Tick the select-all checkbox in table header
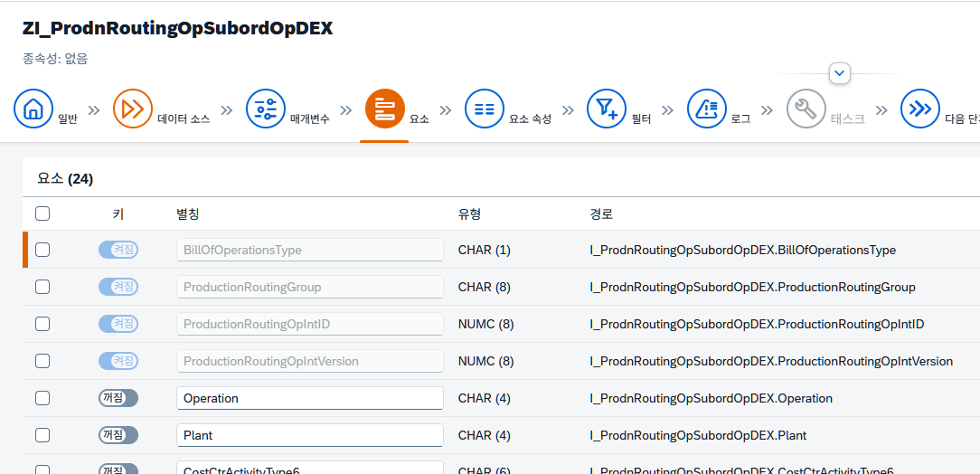980x474 pixels. [x=42, y=213]
